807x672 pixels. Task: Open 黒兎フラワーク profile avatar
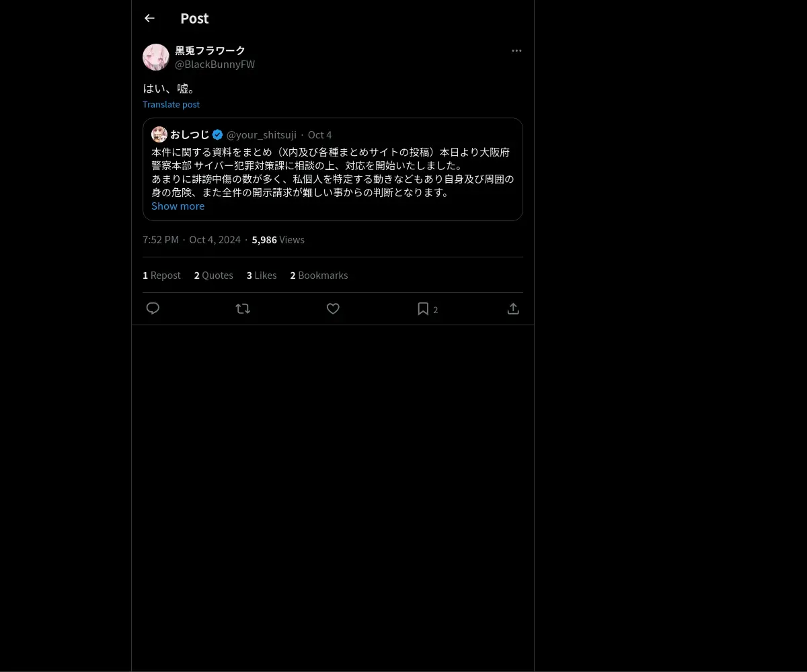pos(156,57)
